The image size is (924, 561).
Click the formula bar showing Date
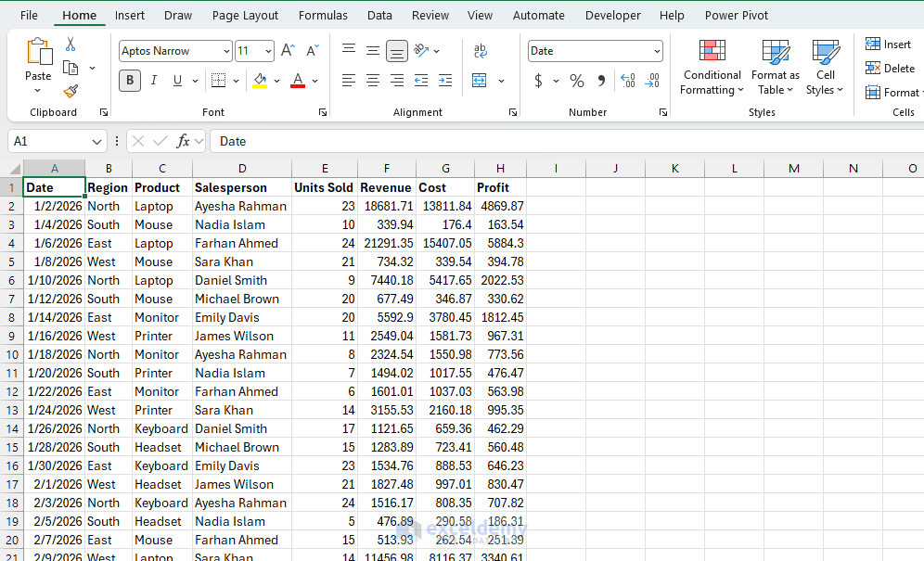pos(569,142)
